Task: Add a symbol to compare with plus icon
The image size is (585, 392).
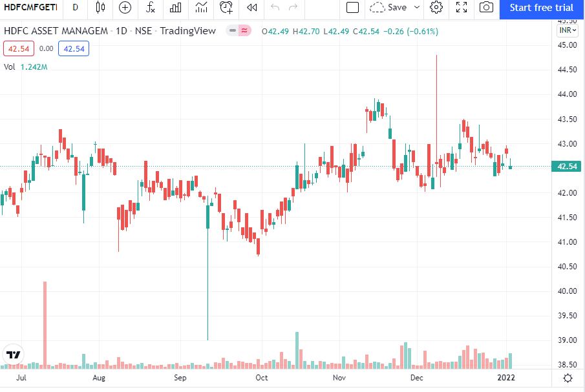Action: coord(125,8)
